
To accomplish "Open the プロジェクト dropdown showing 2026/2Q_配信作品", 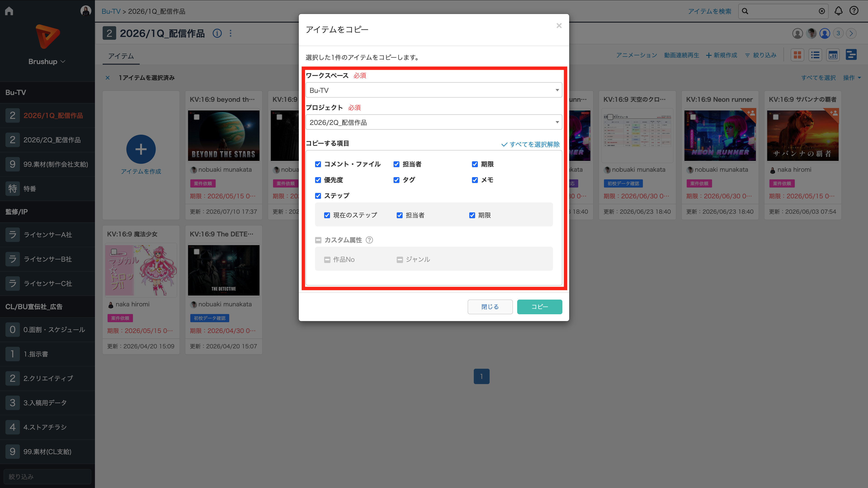I will pyautogui.click(x=434, y=122).
